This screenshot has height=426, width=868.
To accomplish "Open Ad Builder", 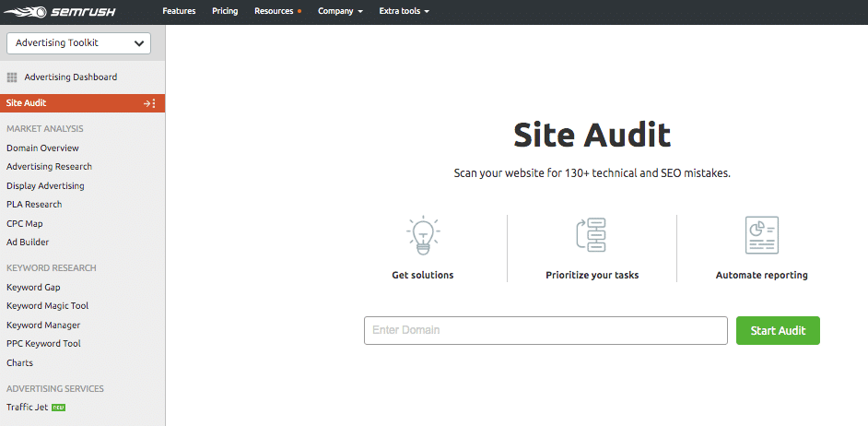I will 28,243.
